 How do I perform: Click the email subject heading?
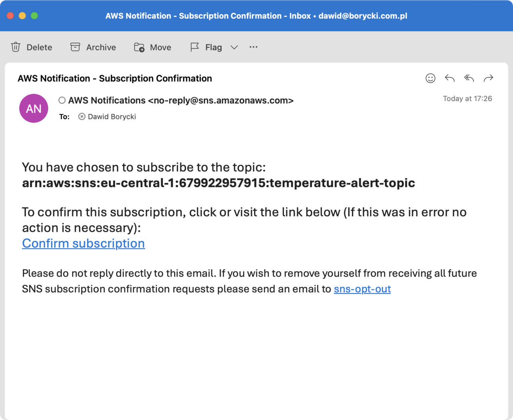tap(115, 78)
